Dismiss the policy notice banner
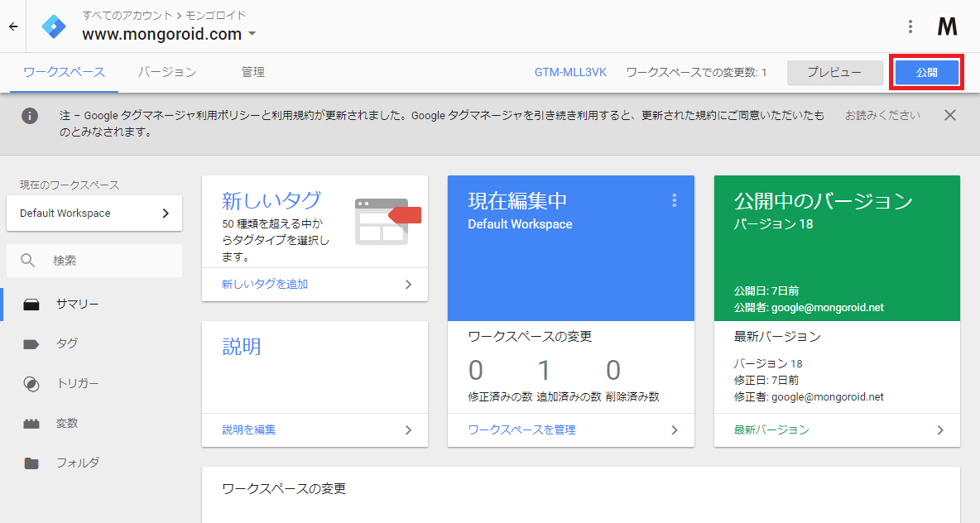This screenshot has width=980, height=523. click(x=950, y=115)
